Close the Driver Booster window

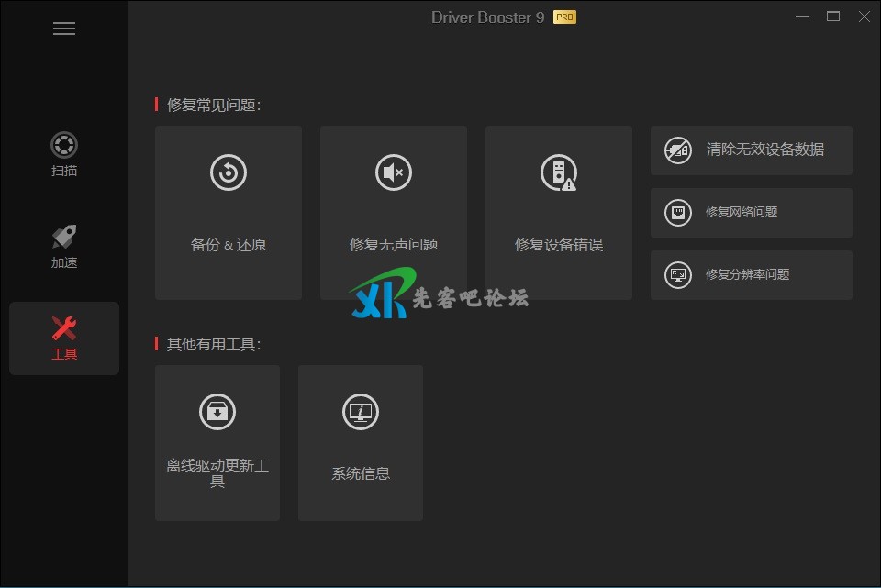coord(864,17)
